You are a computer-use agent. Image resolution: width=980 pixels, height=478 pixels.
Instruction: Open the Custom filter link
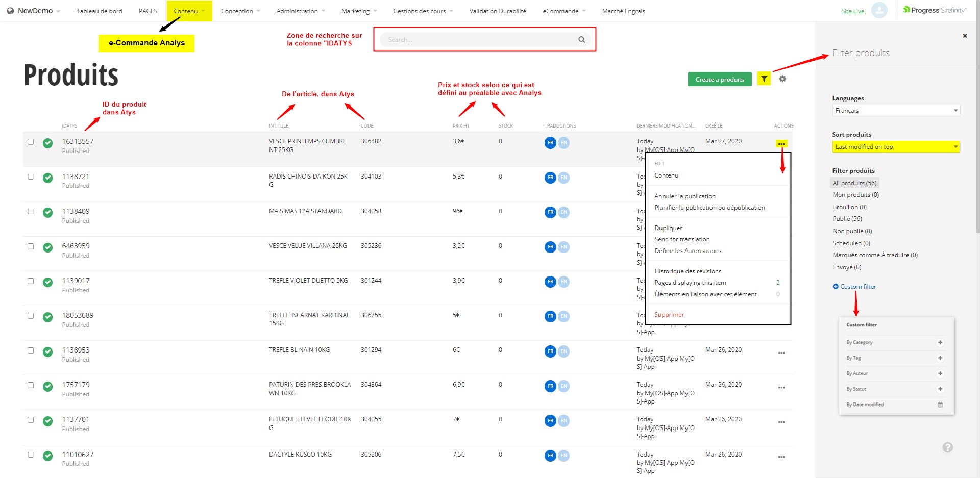point(857,286)
